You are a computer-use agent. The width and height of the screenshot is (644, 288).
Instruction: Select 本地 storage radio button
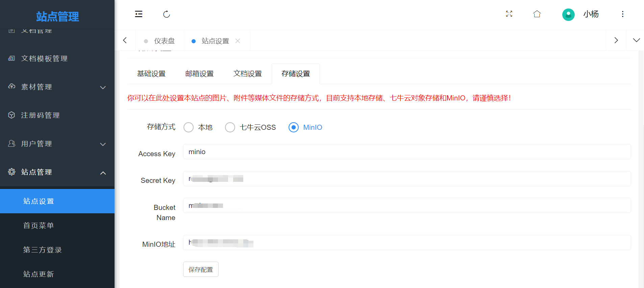[189, 127]
